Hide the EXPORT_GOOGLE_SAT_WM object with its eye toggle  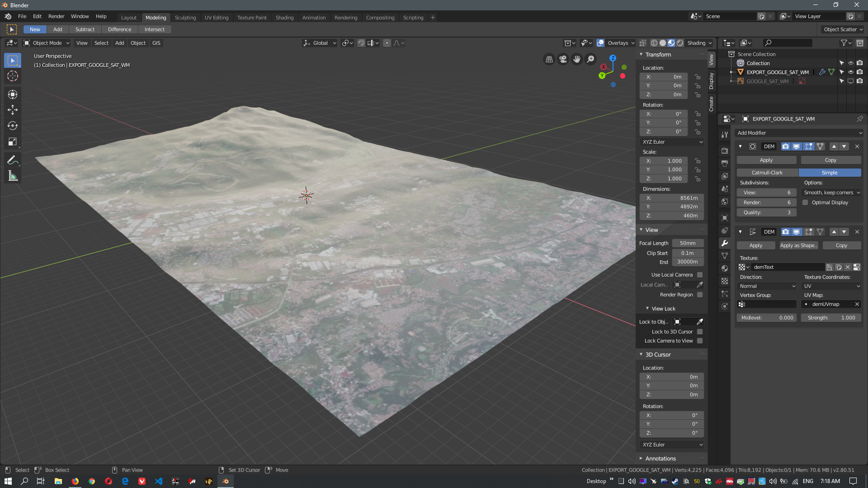850,72
